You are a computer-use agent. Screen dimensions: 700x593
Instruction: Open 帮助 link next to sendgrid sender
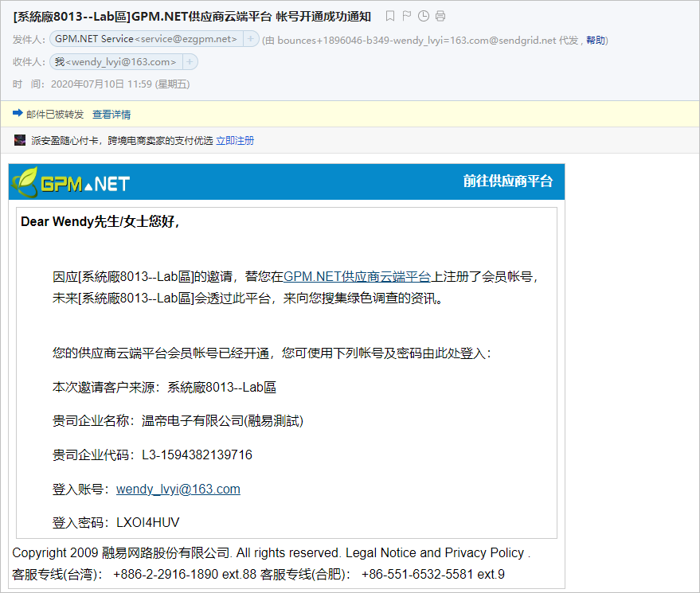click(x=596, y=40)
